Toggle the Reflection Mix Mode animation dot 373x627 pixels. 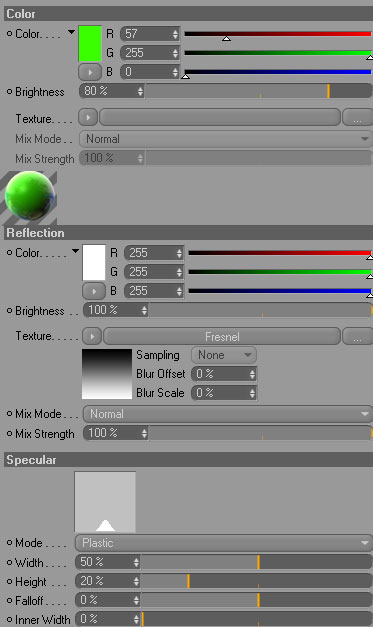10,414
